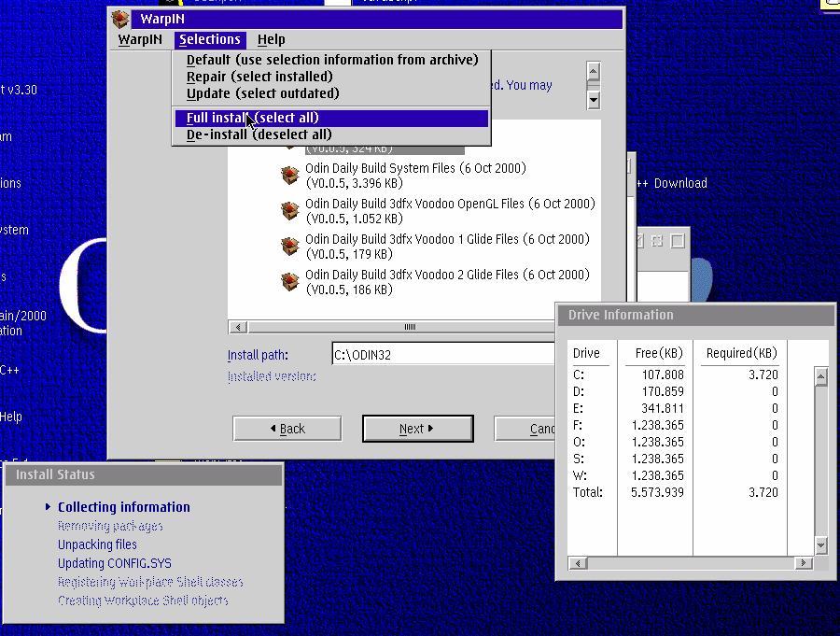Click 'Updating CONFIG.SYS' in Install Status
840x636 pixels.
click(x=115, y=563)
